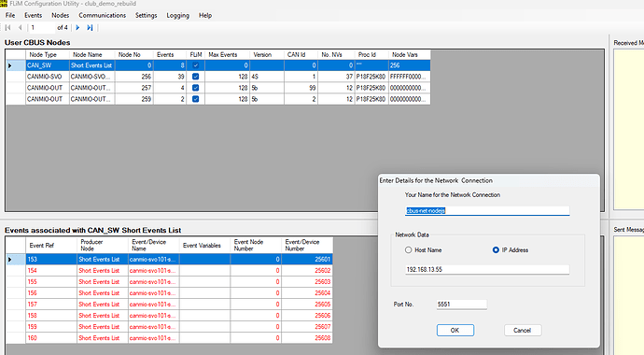The image size is (644, 355).
Task: Click event device number 25605
Action: pos(307,304)
